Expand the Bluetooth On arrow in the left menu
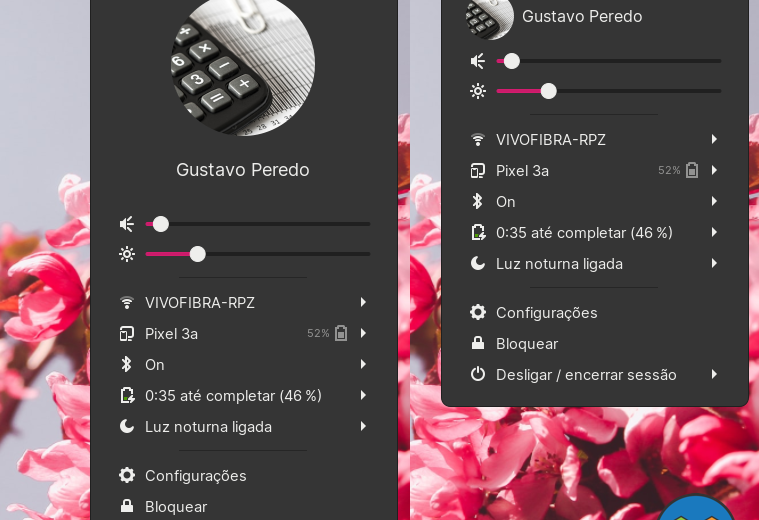 pyautogui.click(x=363, y=364)
